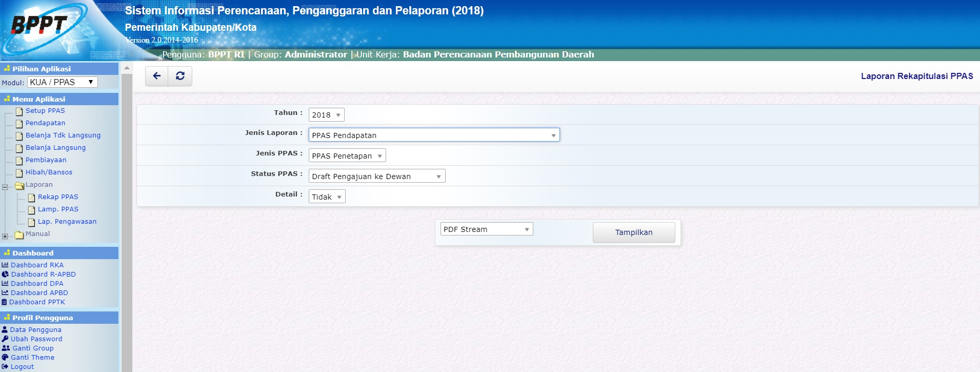Open Pembiayaan menu item
Screen dimensions: 980x372
click(x=46, y=160)
